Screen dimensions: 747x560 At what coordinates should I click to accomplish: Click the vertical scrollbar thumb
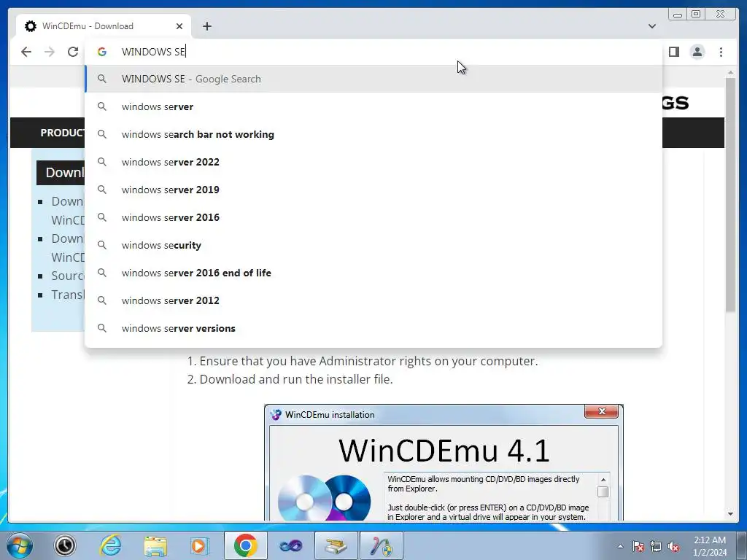[x=730, y=195]
